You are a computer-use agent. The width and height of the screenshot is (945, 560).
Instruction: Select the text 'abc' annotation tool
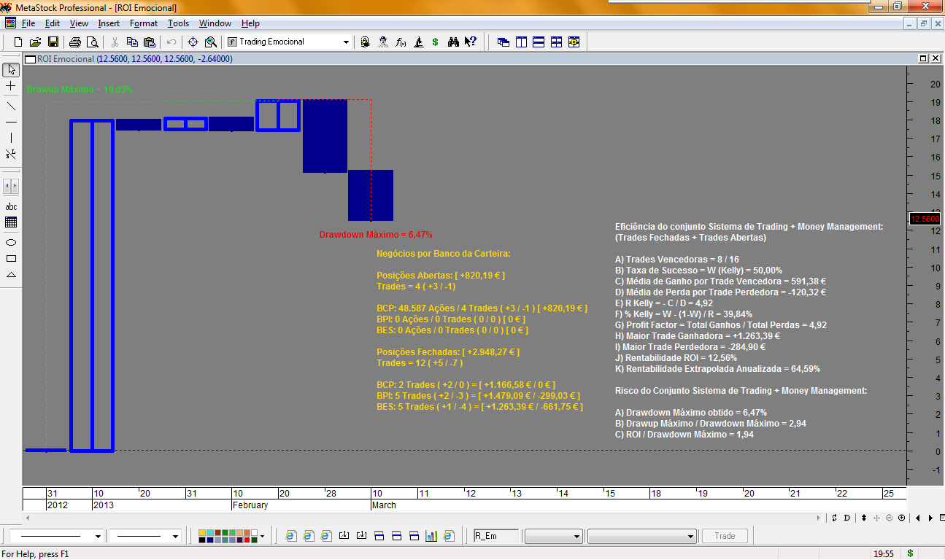pyautogui.click(x=11, y=206)
